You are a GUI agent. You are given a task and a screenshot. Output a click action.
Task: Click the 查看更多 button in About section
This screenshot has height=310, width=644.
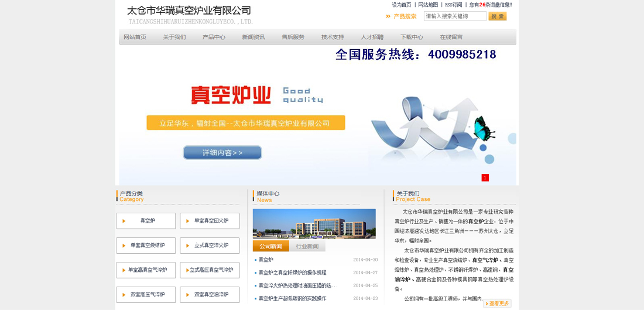pos(497,303)
